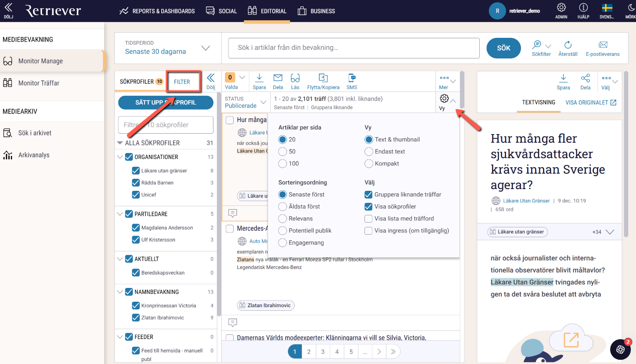Enable Visa lista med träfford

[368, 218]
